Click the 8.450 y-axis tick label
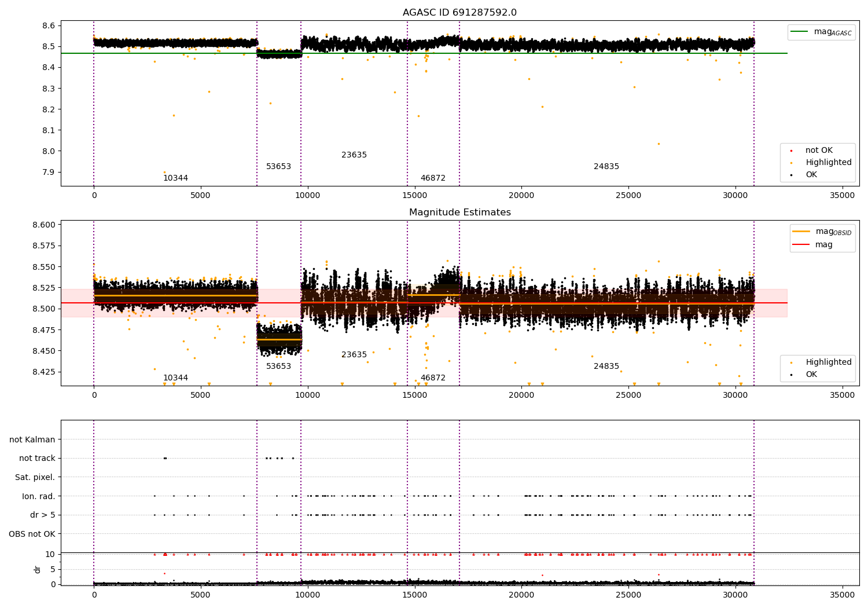The width and height of the screenshot is (868, 608). point(44,351)
